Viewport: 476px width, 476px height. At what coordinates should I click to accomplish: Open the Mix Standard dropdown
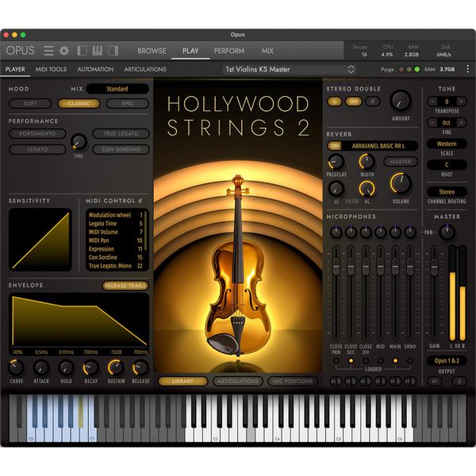pyautogui.click(x=117, y=89)
